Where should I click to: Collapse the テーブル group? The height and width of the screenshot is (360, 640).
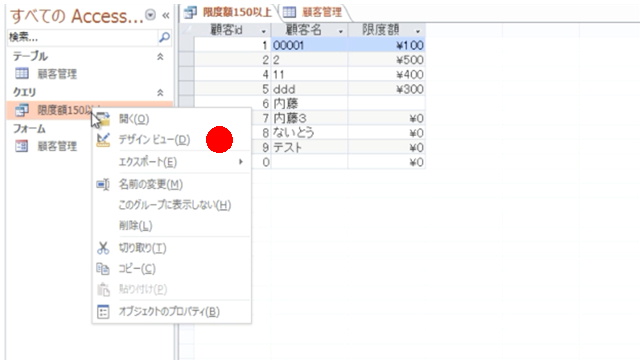160,57
